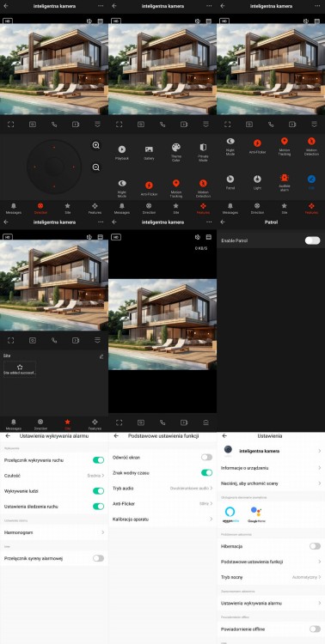
Task: Open Ustawienia wykrywania alarmu row in Ustawienia
Action: tap(271, 603)
